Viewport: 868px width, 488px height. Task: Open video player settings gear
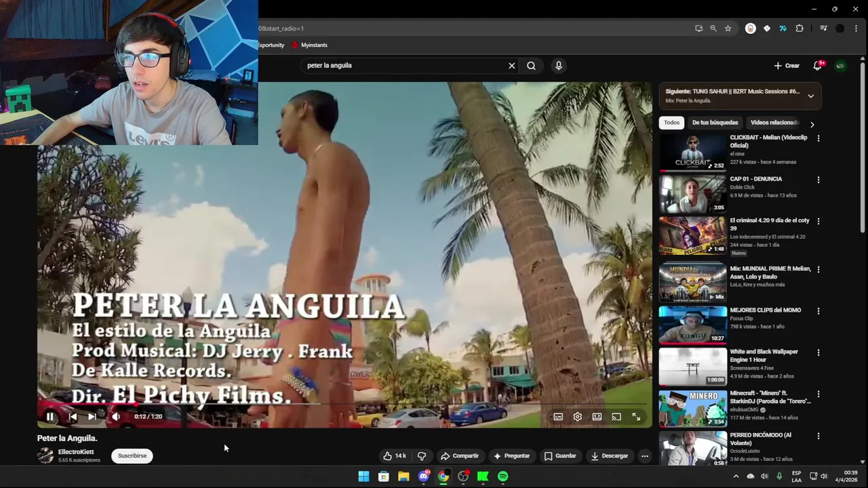(x=577, y=417)
